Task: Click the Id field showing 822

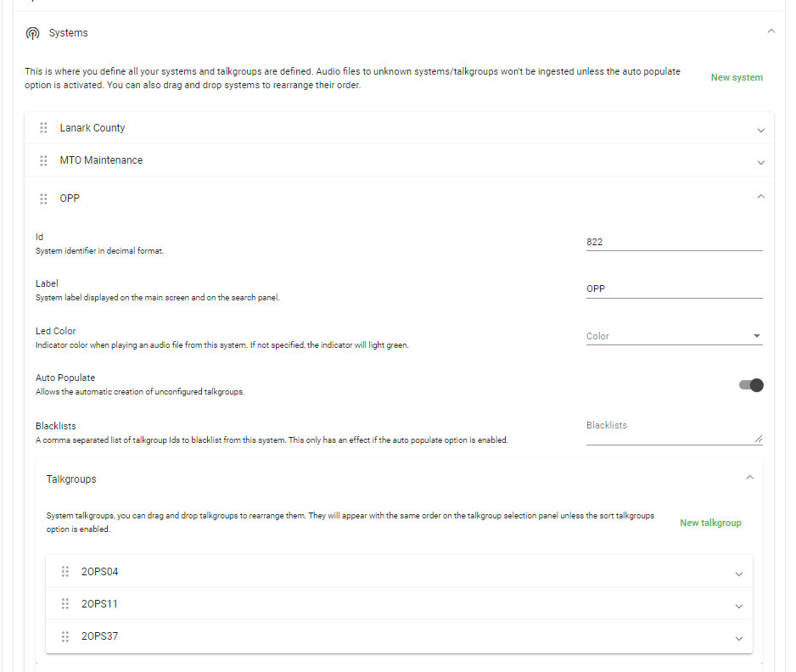Action: [674, 242]
